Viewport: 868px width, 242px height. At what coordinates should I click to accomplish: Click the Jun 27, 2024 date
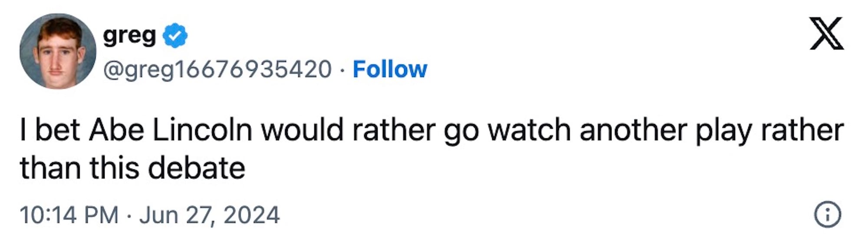210,215
